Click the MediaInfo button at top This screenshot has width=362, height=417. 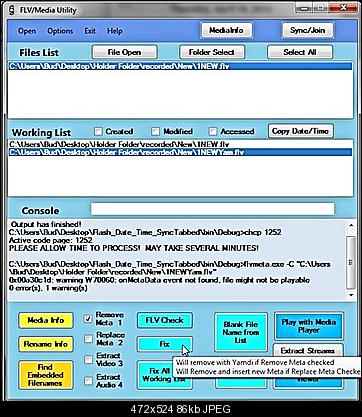(x=226, y=30)
